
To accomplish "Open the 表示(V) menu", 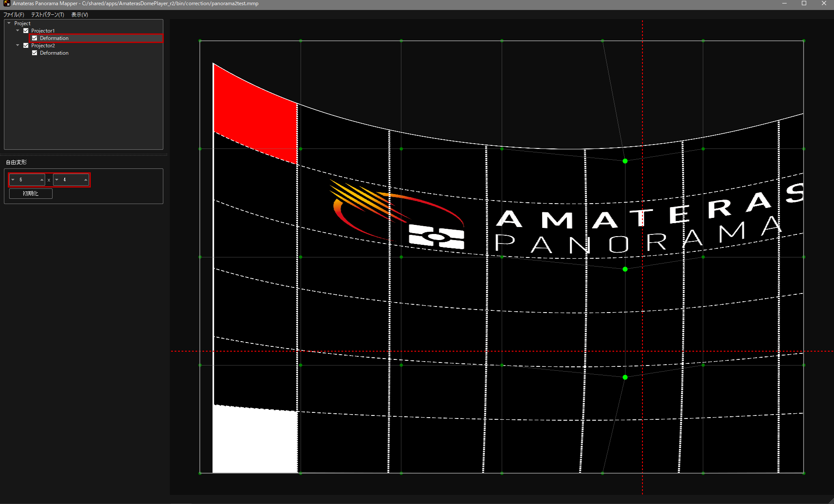I will 79,15.
